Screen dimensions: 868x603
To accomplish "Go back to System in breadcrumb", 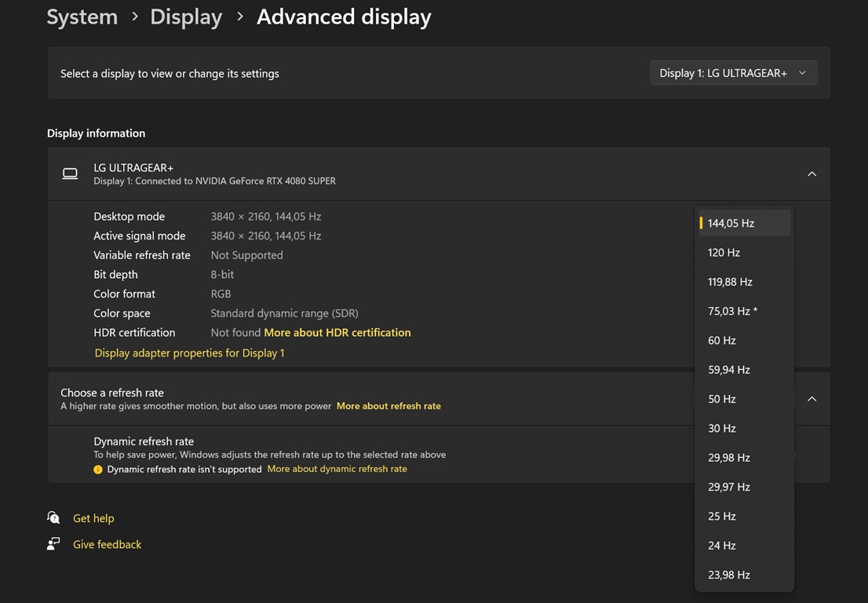I will [x=82, y=17].
